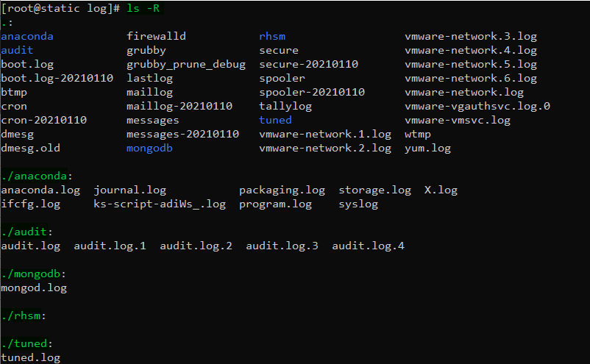Click the vmware-vgauthsvc.log.0 file name
Image resolution: width=590 pixels, height=364 pixels.
pyautogui.click(x=477, y=106)
